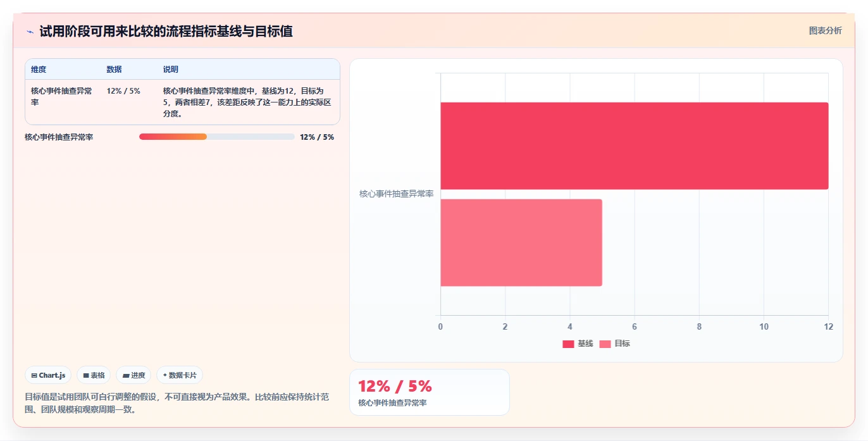
Task: Click the description text in the 说明 column
Action: tap(248, 102)
